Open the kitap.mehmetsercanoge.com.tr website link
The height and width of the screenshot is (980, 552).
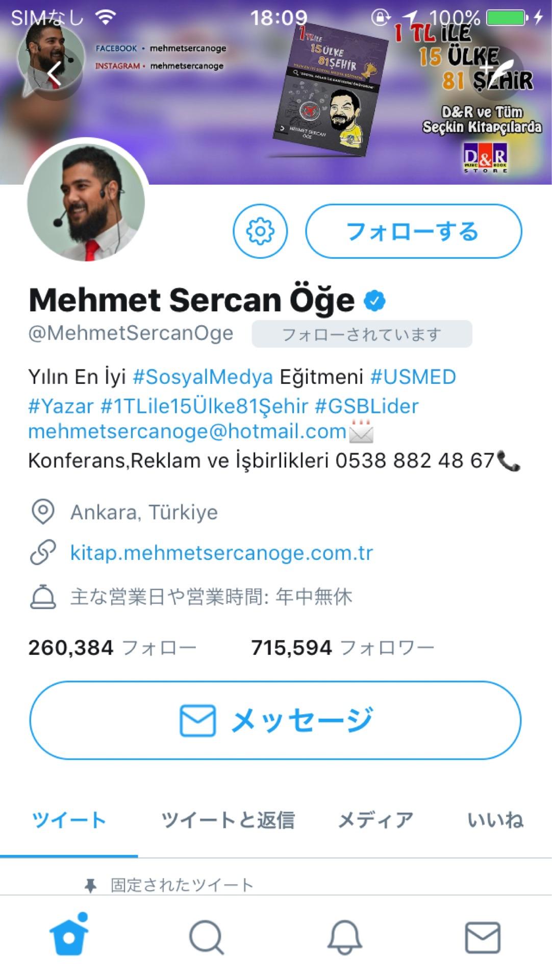221,553
